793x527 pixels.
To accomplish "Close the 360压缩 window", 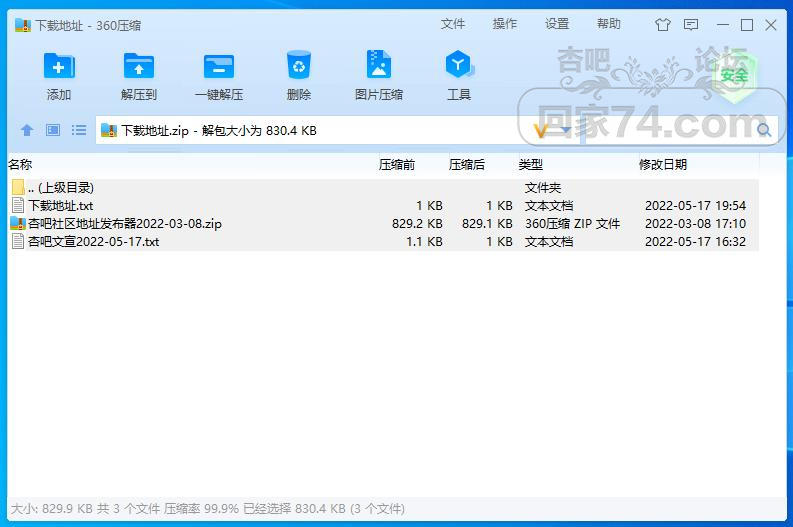I will [x=771, y=25].
